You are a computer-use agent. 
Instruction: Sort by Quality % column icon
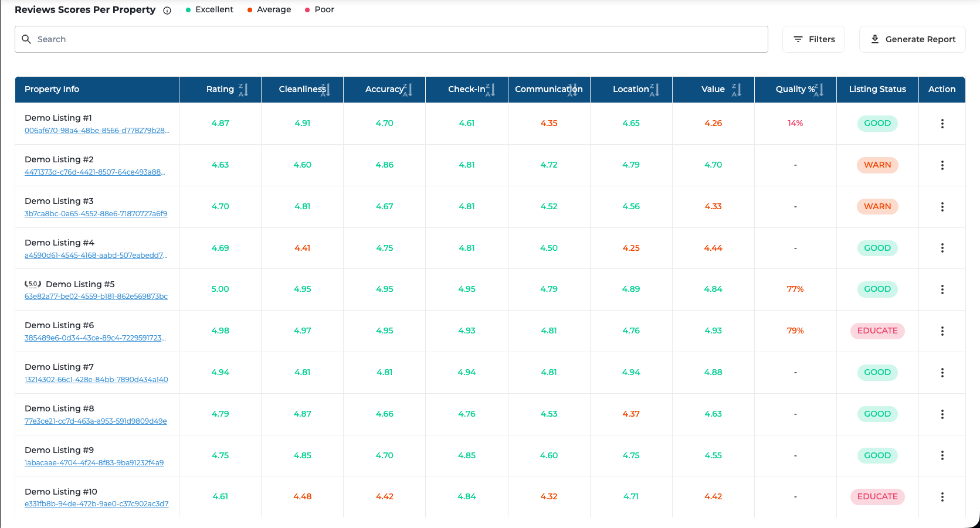click(819, 90)
